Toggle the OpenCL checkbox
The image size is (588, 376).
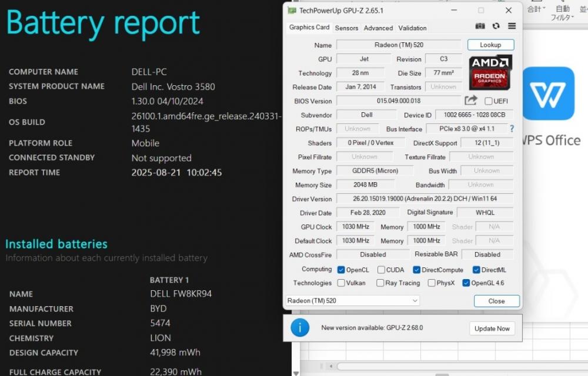[341, 270]
